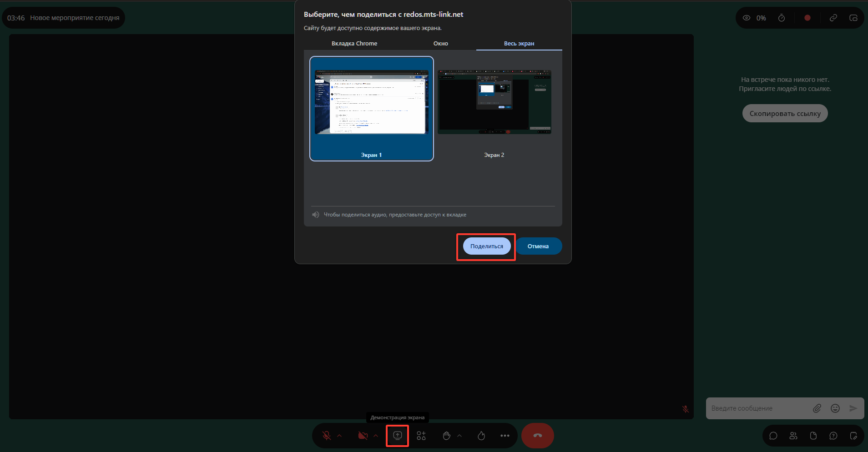Viewport: 868px width, 452px height.
Task: Send a fire reaction
Action: [x=481, y=436]
